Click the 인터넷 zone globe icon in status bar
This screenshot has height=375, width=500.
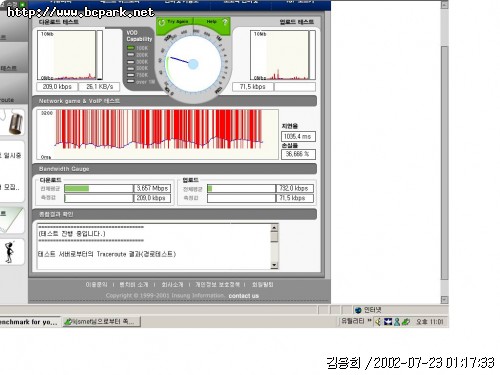[x=358, y=310]
